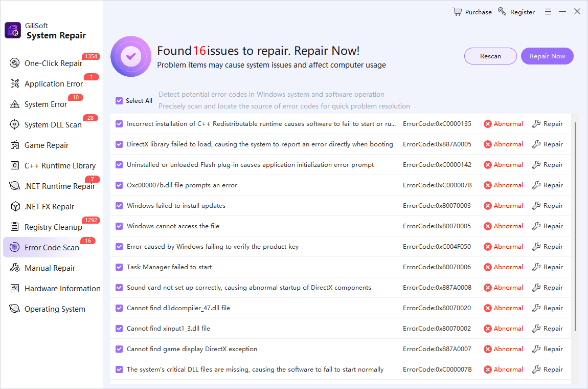588x389 pixels.
Task: Uncheck the Windows product key error checkbox
Action: 119,247
